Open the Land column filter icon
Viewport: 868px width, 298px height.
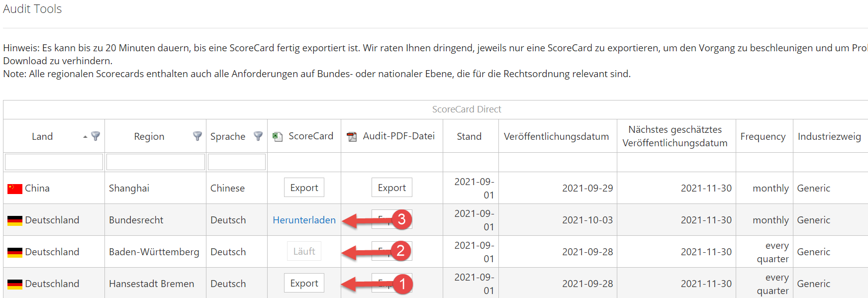point(96,136)
